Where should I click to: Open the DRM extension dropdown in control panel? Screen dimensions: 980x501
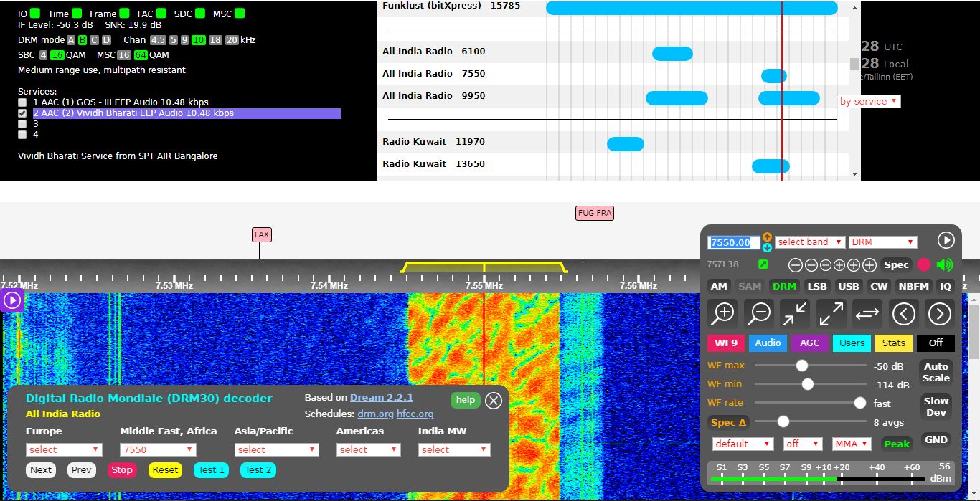click(x=883, y=242)
